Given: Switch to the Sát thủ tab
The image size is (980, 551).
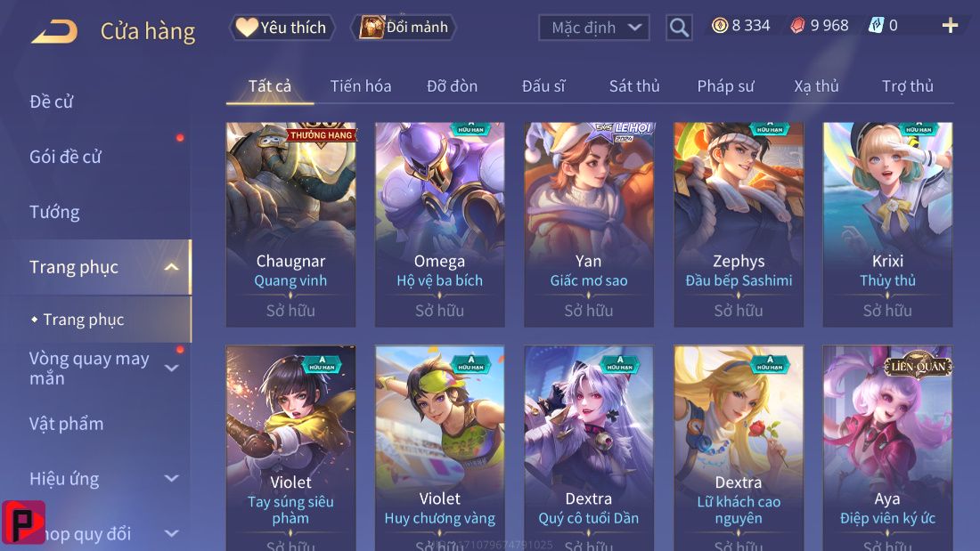Looking at the screenshot, I should point(634,86).
